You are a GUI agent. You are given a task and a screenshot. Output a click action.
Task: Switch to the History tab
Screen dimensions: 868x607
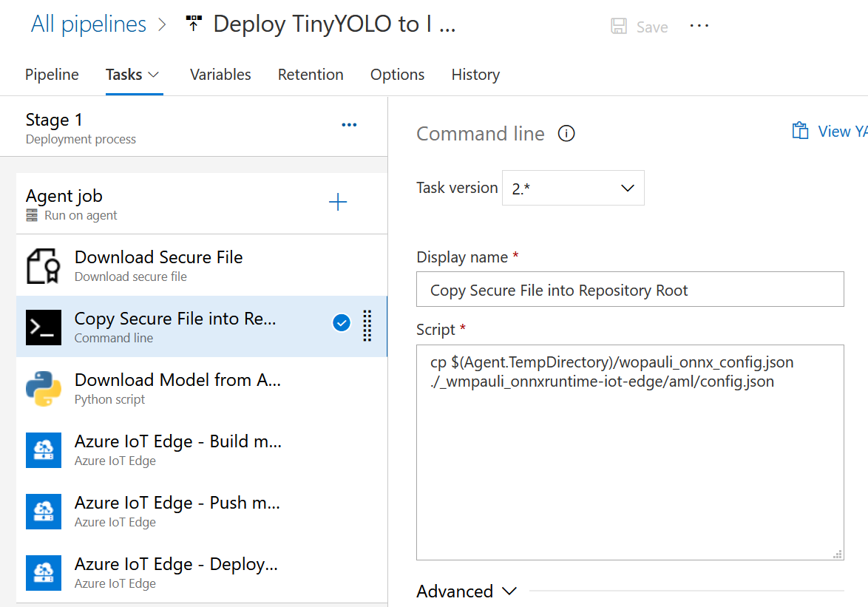click(x=475, y=75)
